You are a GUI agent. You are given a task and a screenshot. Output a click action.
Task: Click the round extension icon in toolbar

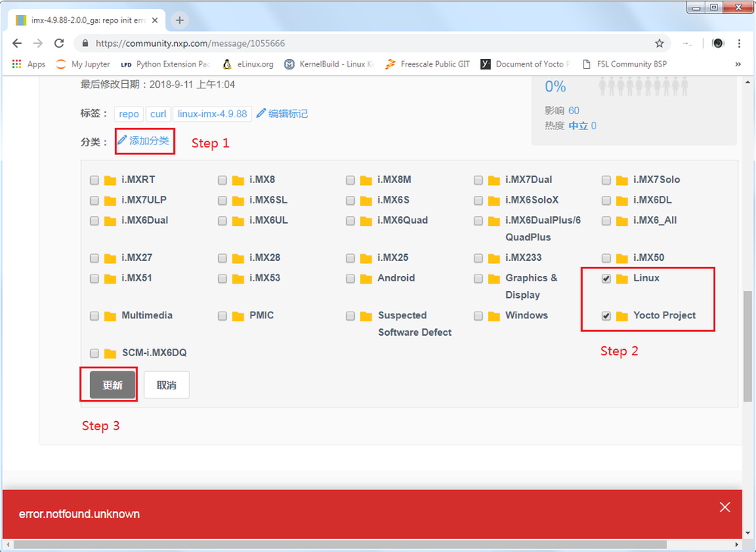tap(718, 43)
